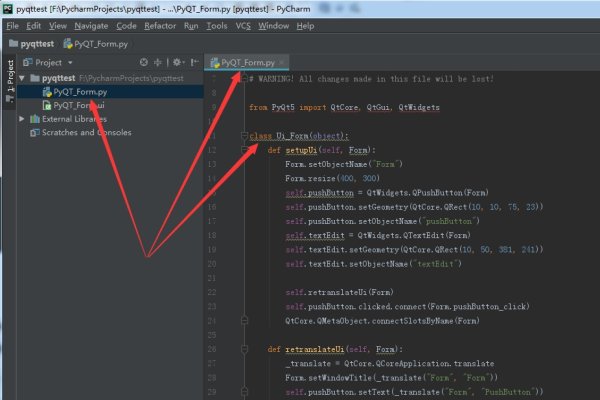Image resolution: width=600 pixels, height=400 pixels.
Task: Click the Collapse All icon in Project panel
Action: click(158, 62)
